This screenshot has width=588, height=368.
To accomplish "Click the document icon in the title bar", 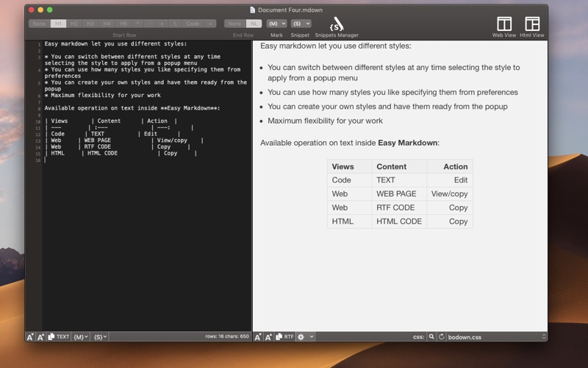I will tap(253, 10).
